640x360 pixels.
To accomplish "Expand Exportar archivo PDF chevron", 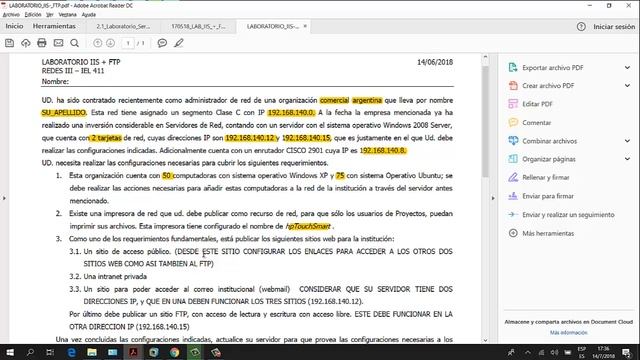I will [627, 67].
